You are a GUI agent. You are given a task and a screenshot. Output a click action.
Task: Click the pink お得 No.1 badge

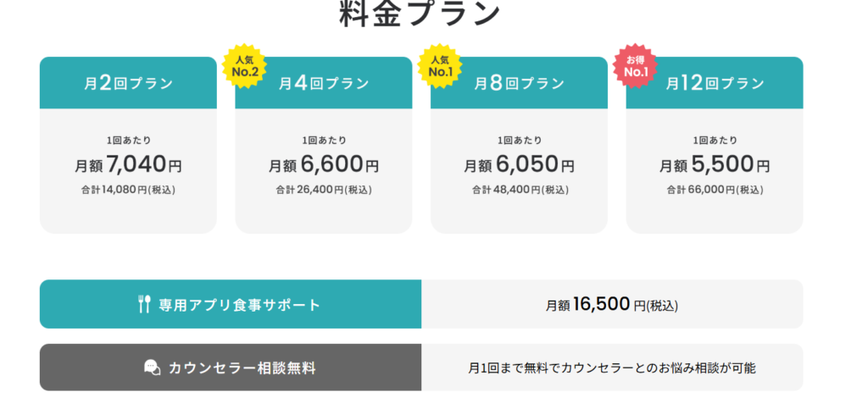pos(635,64)
